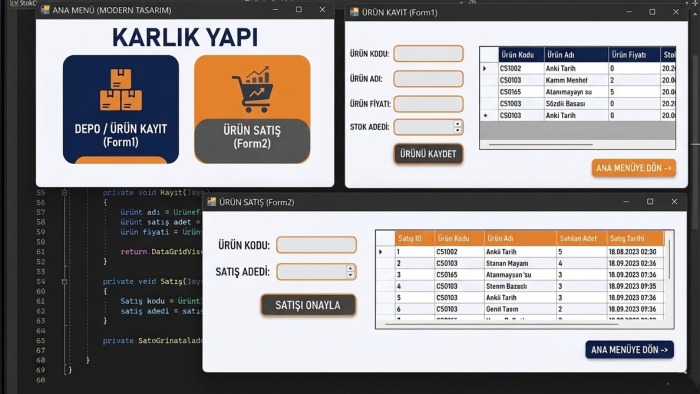Select Stenm Bazaclı cell in sales grid
Image resolution: width=700 pixels, height=394 pixels.
pyautogui.click(x=521, y=286)
